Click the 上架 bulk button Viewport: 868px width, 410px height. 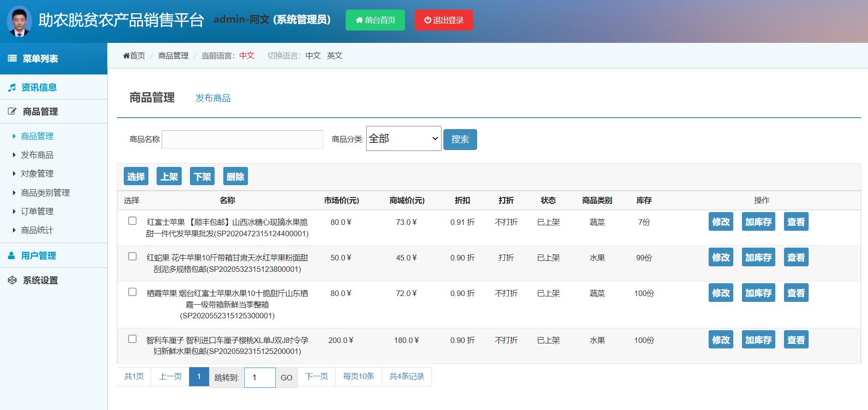coord(169,176)
